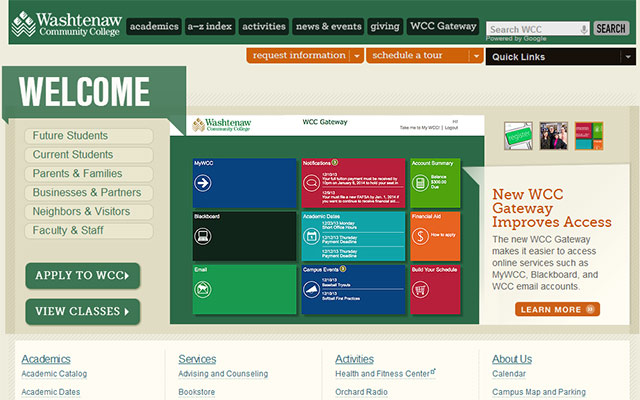Open the Calendar link
The image size is (640, 400).
click(x=509, y=374)
